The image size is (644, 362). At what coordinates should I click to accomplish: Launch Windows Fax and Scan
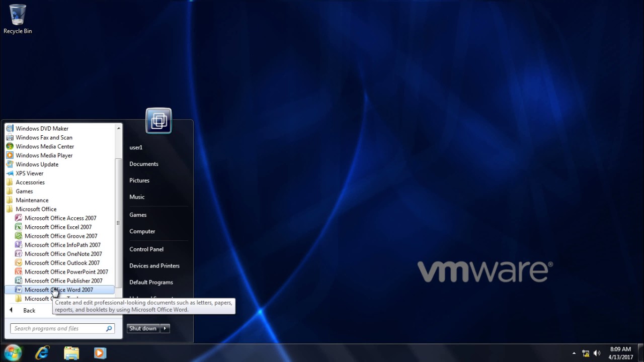click(59, 137)
